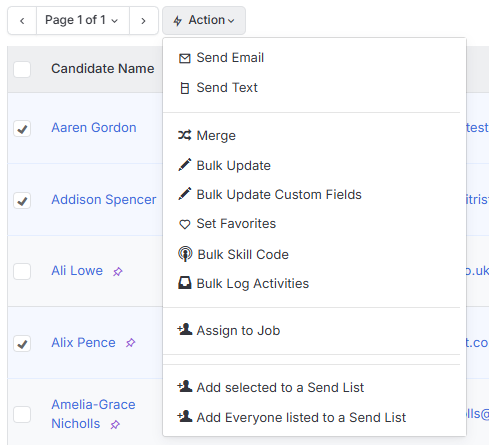The height and width of the screenshot is (445, 489).
Task: Open Addison Spencer candidate link
Action: (104, 200)
